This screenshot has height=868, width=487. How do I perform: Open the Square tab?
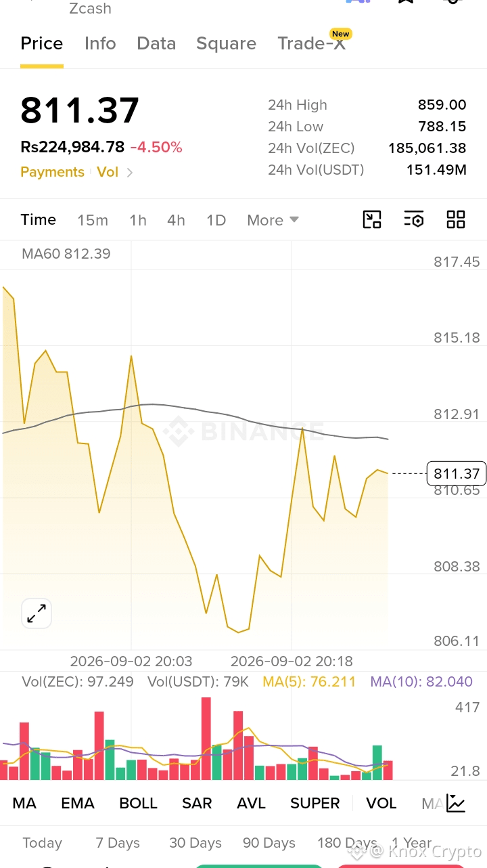[x=226, y=43]
